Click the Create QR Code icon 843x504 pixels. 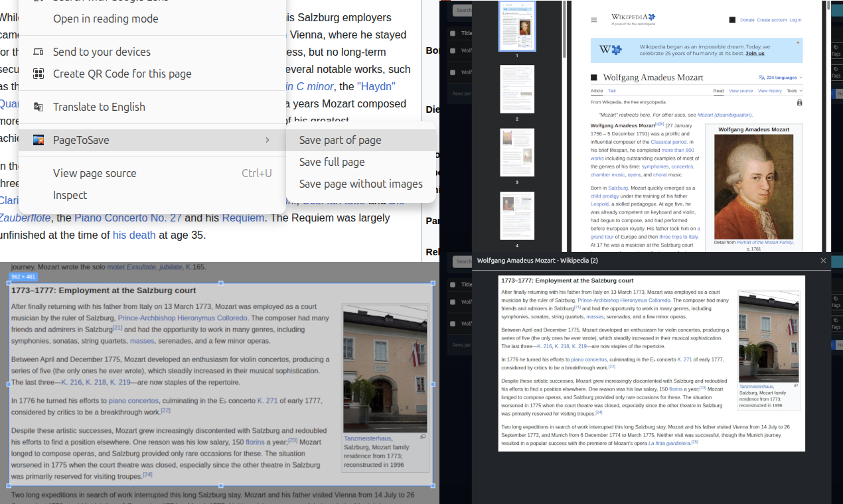(38, 74)
